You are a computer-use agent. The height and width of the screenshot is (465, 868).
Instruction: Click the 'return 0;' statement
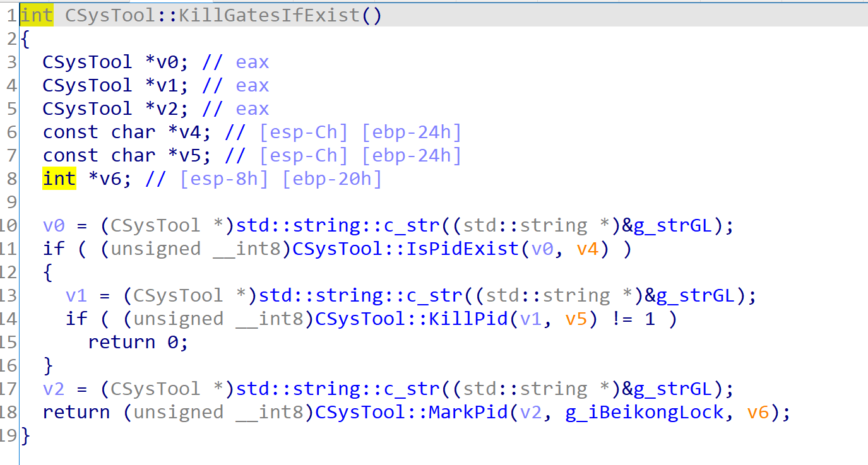pyautogui.click(x=138, y=342)
